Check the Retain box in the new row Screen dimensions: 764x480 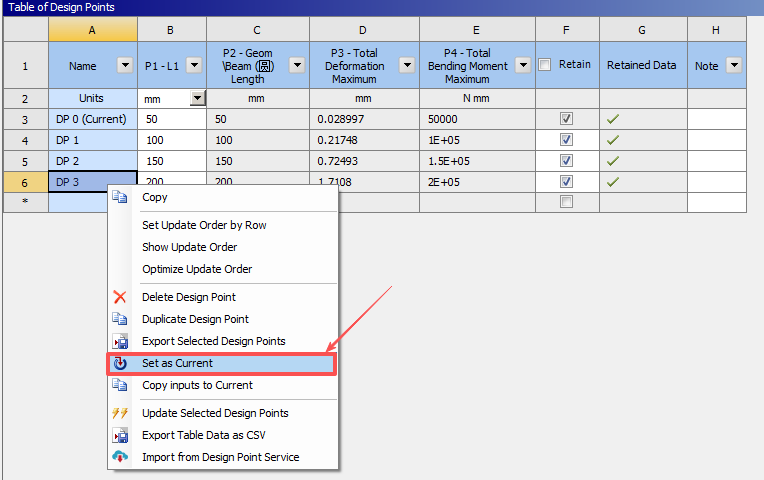point(566,202)
